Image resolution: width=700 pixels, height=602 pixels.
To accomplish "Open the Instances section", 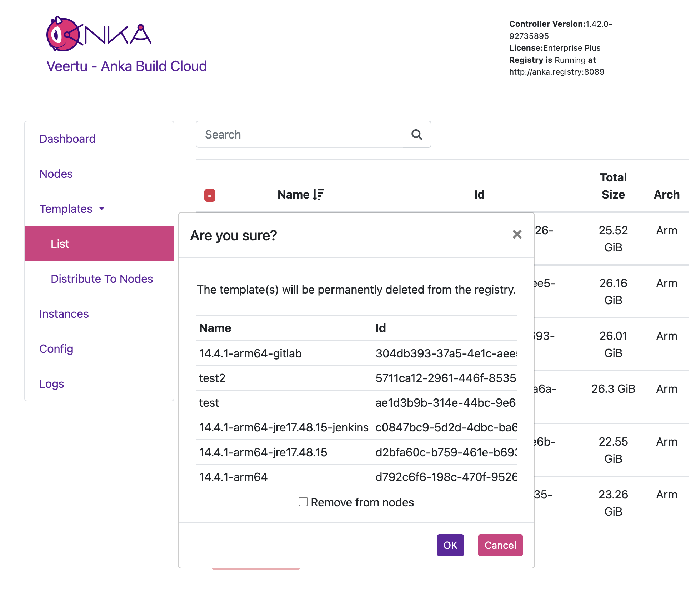I will tap(64, 314).
